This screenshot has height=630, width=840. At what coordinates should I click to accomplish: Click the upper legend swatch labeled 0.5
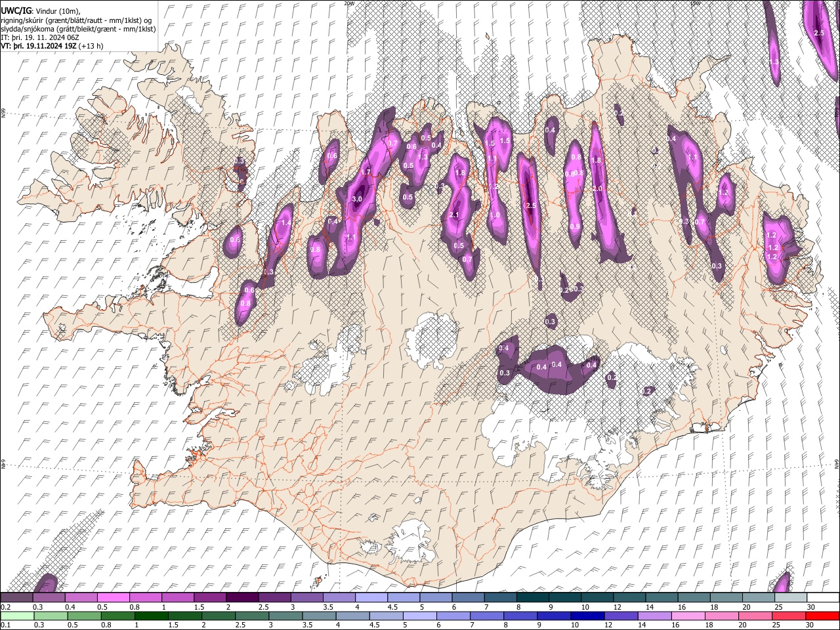point(113,598)
